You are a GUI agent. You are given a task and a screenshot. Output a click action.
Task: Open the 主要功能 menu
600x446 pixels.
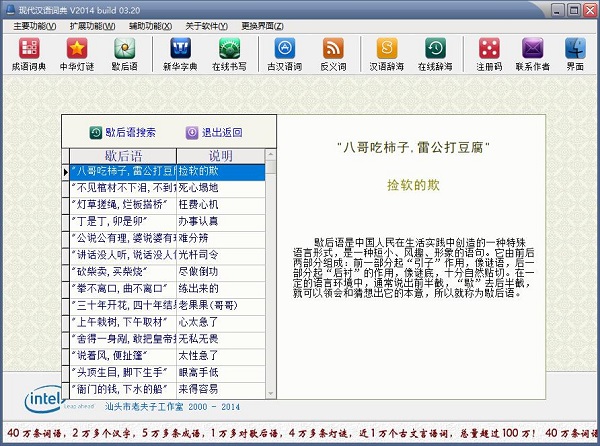coord(38,24)
